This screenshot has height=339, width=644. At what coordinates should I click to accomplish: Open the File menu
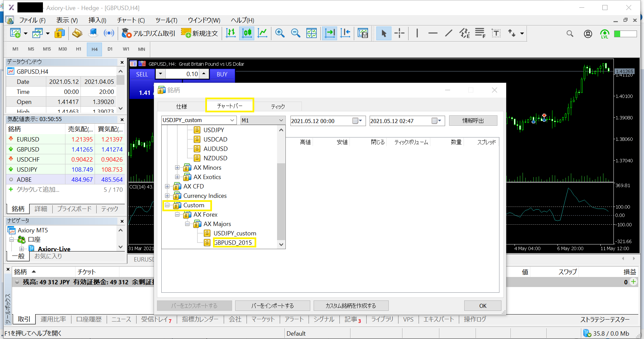pyautogui.click(x=32, y=20)
